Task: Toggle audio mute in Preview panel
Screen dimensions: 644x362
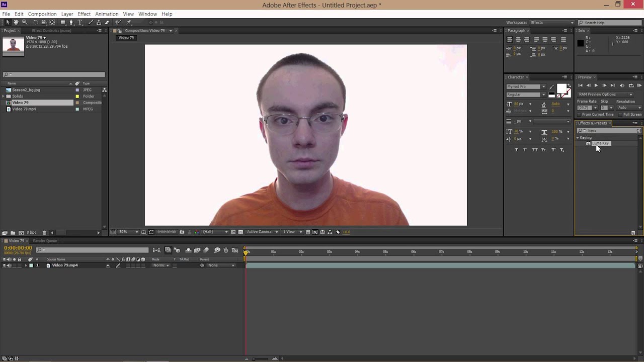Action: (x=622, y=85)
